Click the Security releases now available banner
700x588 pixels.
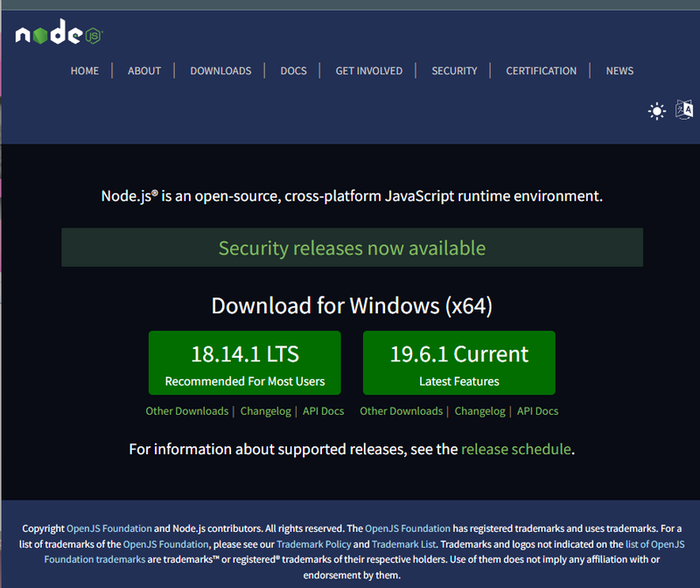click(352, 248)
